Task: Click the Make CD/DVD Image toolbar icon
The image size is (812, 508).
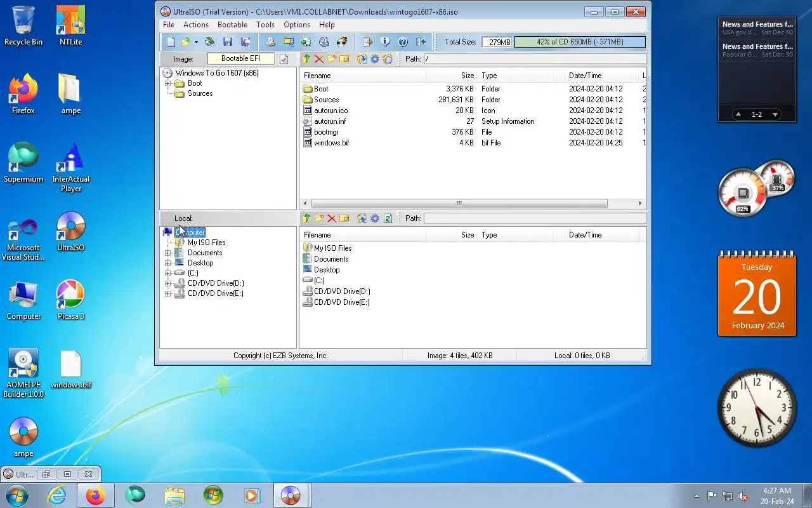Action: [x=271, y=42]
